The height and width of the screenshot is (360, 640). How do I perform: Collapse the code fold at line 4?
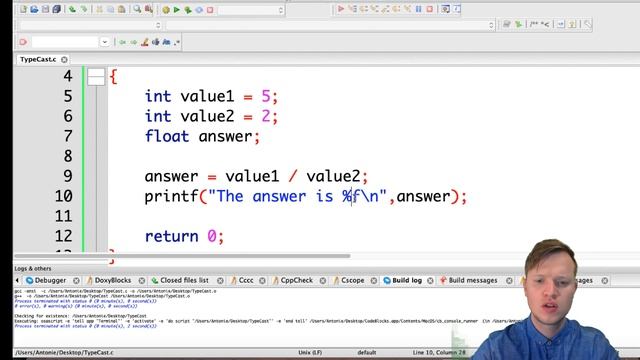click(x=96, y=77)
